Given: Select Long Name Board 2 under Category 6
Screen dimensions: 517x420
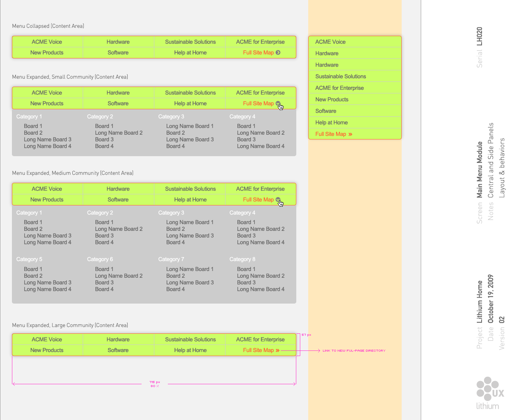Looking at the screenshot, I should tap(119, 276).
